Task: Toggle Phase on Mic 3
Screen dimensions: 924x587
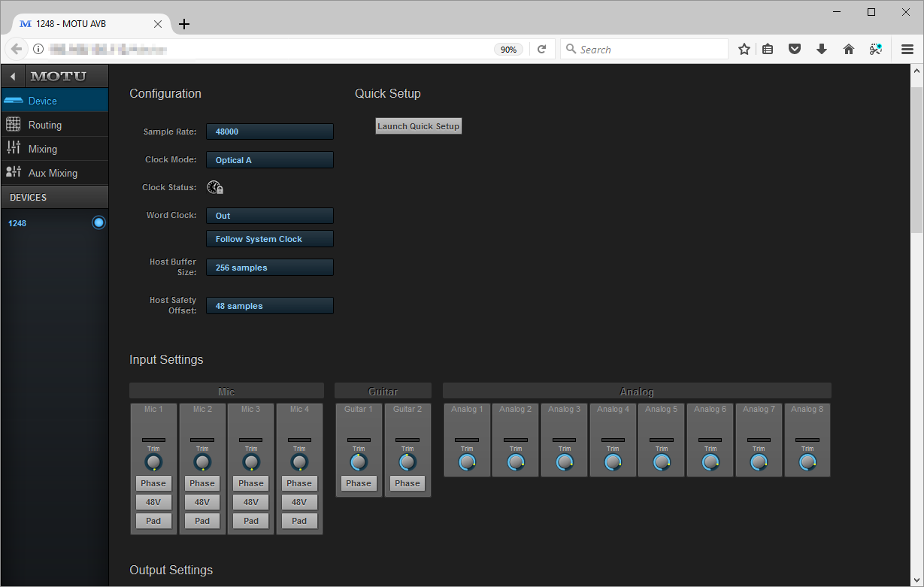Action: point(251,483)
